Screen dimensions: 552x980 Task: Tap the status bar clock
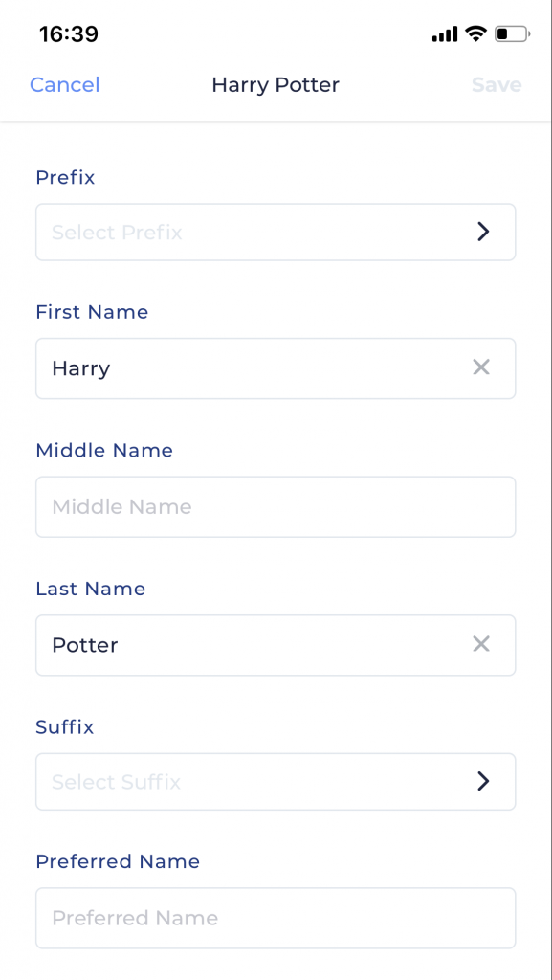tap(69, 34)
